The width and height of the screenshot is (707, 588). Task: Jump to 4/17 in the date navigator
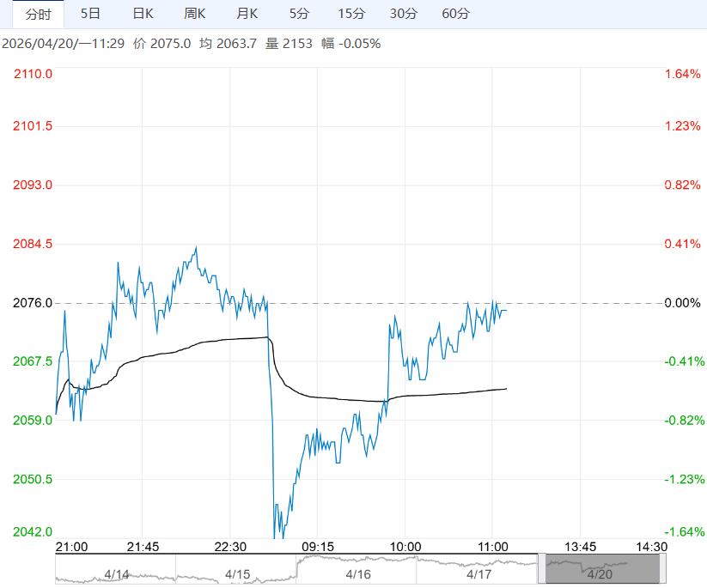click(478, 569)
